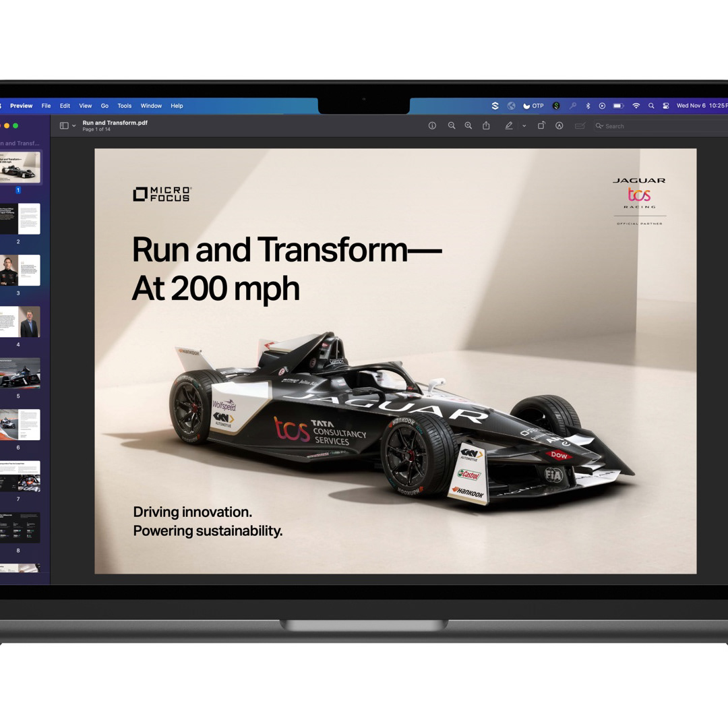Select the Highlight pen tool
Viewport: 728px width, 728px height.
pos(509,126)
